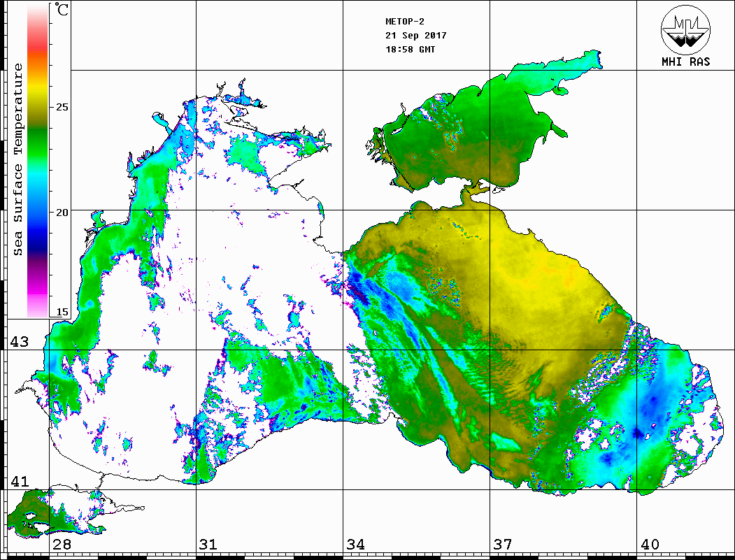Click the °C unit label
Viewport: 735px width, 560px height.
point(62,9)
